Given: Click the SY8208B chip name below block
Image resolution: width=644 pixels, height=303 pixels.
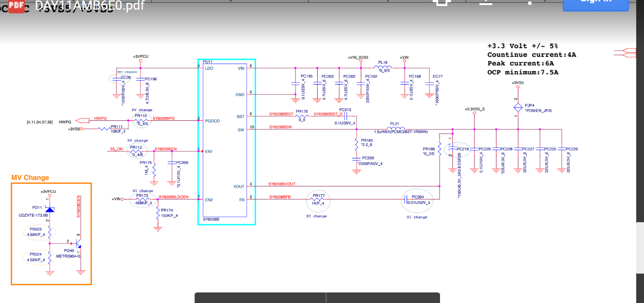Looking at the screenshot, I should click(x=211, y=219).
